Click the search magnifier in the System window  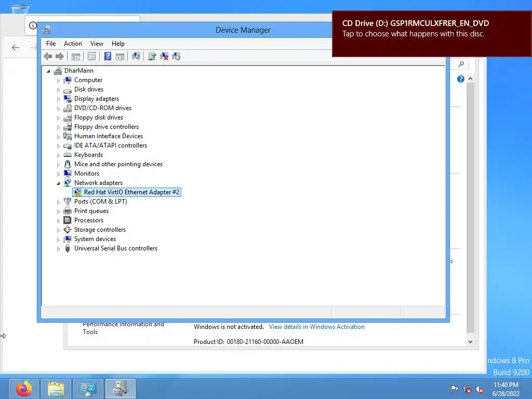click(461, 64)
